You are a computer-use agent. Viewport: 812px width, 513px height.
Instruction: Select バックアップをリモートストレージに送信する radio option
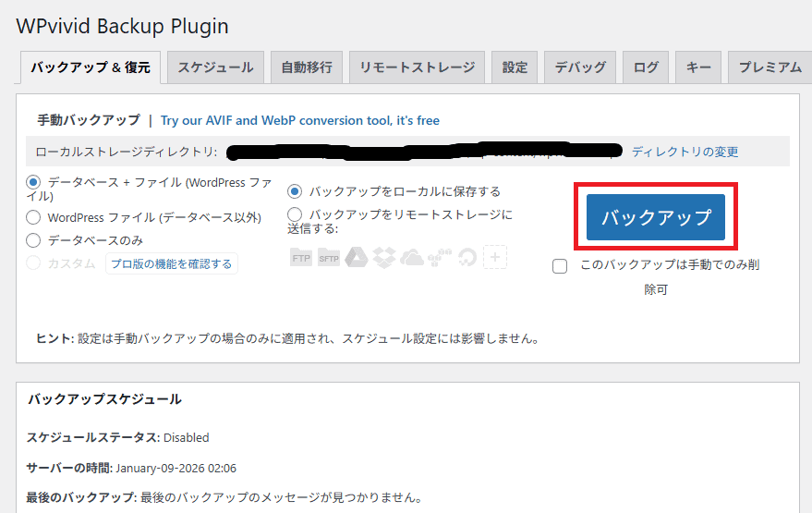[x=295, y=214]
